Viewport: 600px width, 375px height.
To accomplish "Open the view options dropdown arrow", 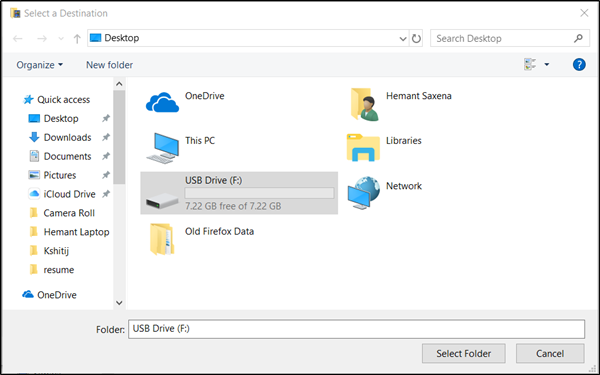I will point(547,64).
